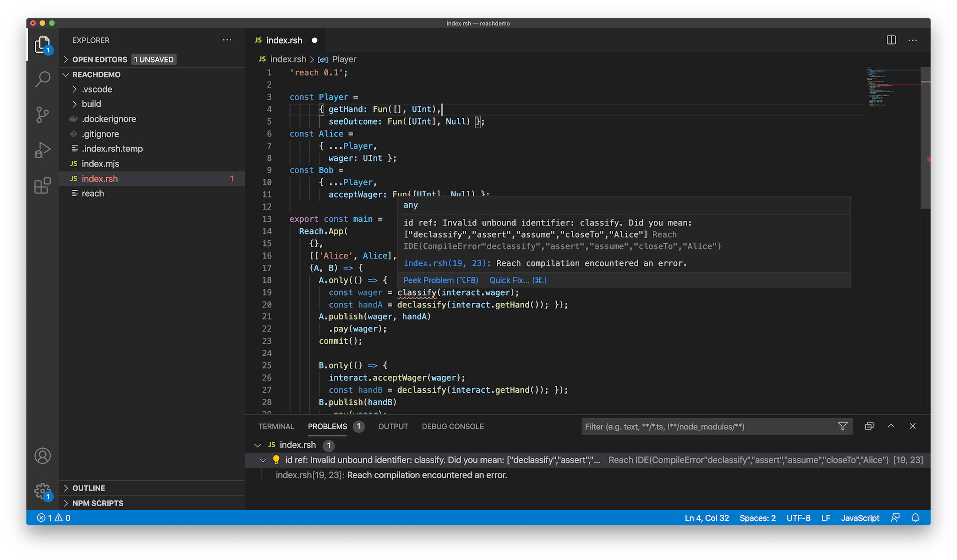Click commit(); on line 23
This screenshot has height=560, width=957.
click(x=341, y=341)
